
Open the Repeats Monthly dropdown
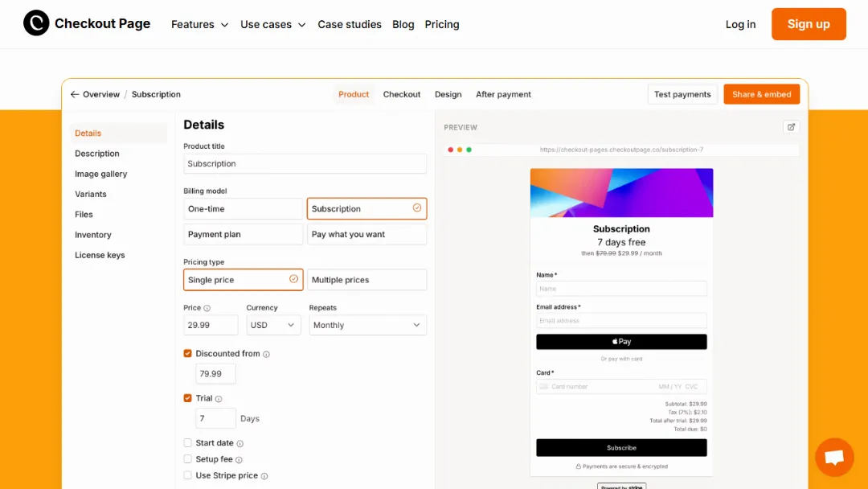click(367, 325)
